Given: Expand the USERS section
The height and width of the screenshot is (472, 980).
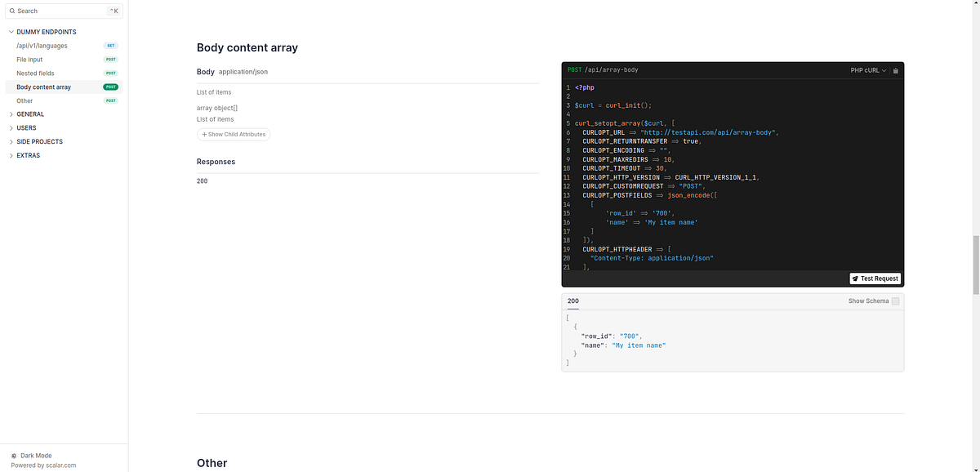Looking at the screenshot, I should tap(26, 128).
